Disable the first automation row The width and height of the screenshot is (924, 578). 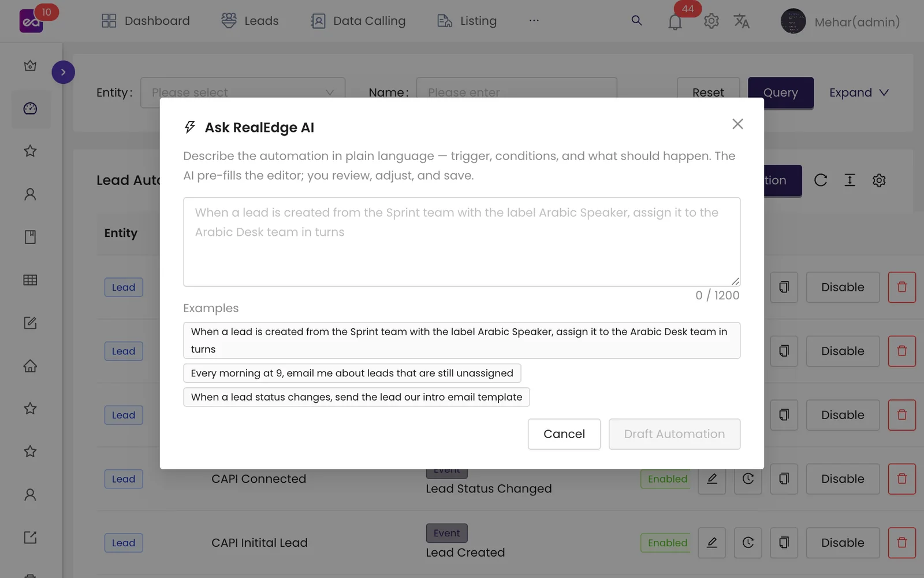click(843, 287)
